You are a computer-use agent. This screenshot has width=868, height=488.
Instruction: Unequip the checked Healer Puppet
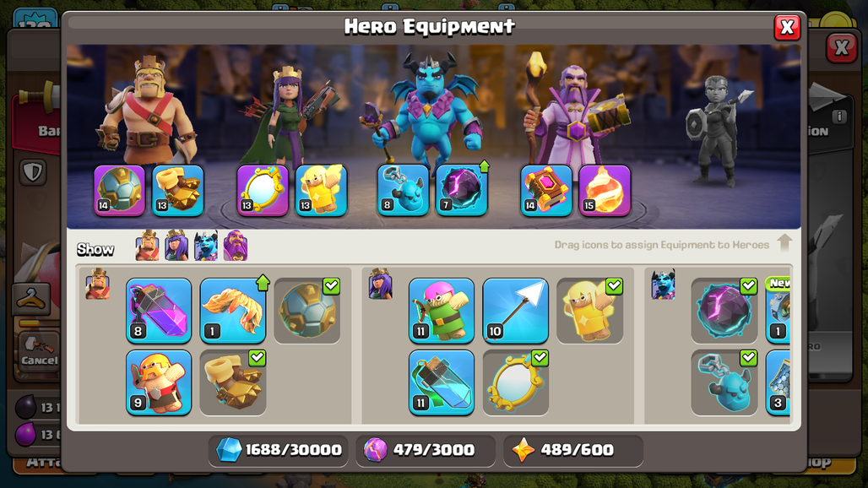(589, 311)
